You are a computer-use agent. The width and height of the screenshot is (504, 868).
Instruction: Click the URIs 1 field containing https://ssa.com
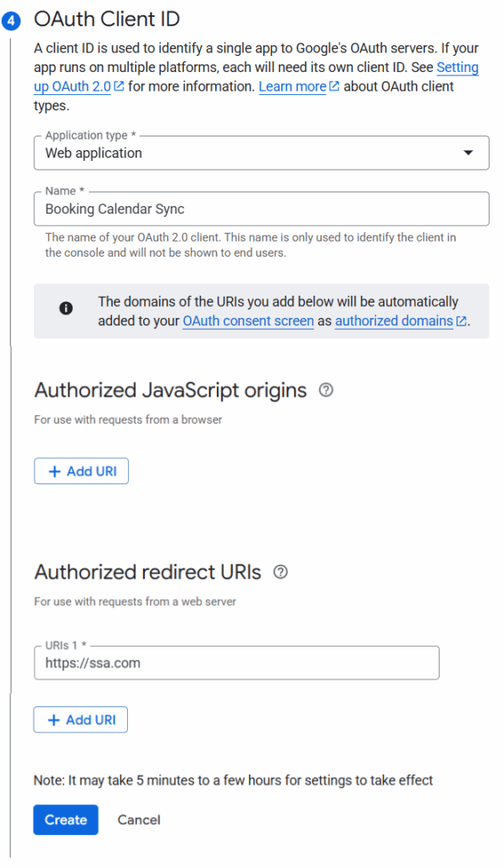pos(235,663)
